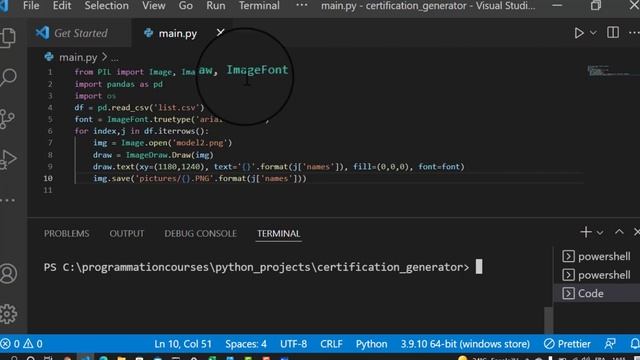Run the Python file with play button

coord(579,33)
